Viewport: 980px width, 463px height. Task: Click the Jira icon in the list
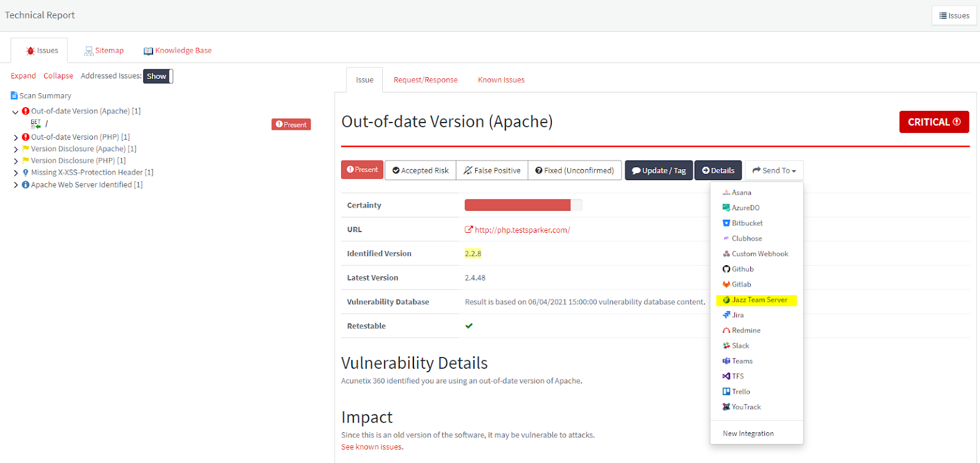click(x=726, y=315)
